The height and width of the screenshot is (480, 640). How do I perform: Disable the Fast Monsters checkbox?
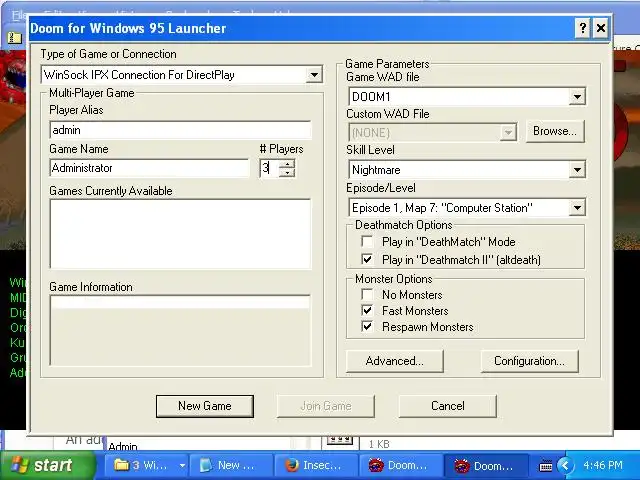(367, 311)
